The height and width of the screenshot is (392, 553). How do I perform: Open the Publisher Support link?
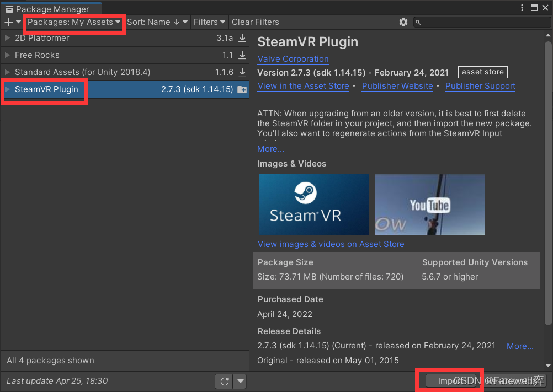pos(480,86)
